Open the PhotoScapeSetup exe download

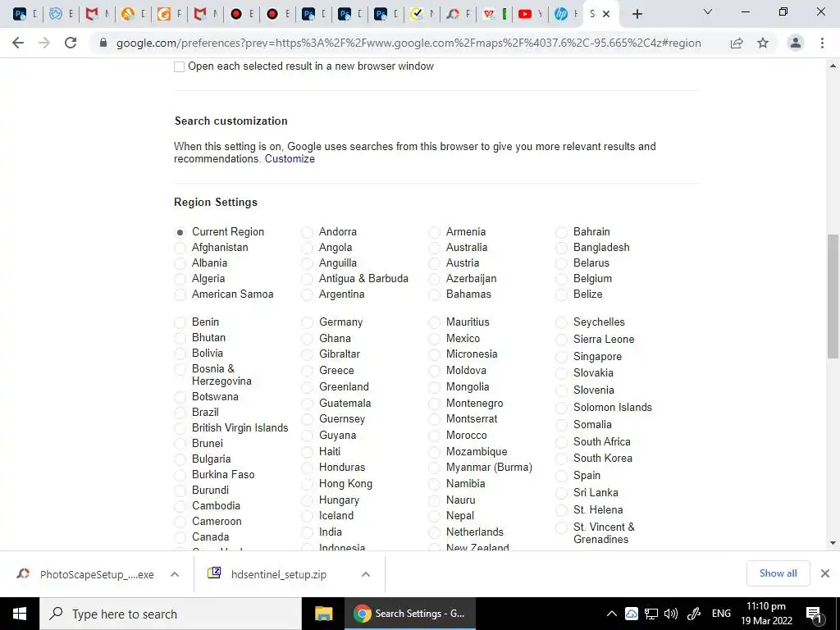(97, 574)
